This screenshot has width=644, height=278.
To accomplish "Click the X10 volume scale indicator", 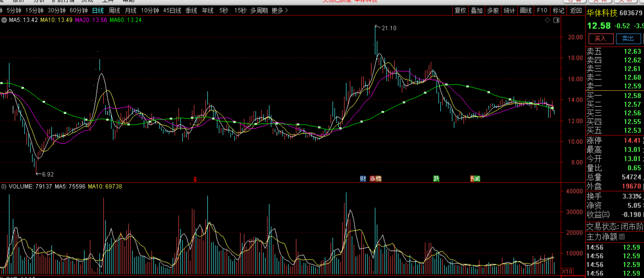I will click(567, 271).
